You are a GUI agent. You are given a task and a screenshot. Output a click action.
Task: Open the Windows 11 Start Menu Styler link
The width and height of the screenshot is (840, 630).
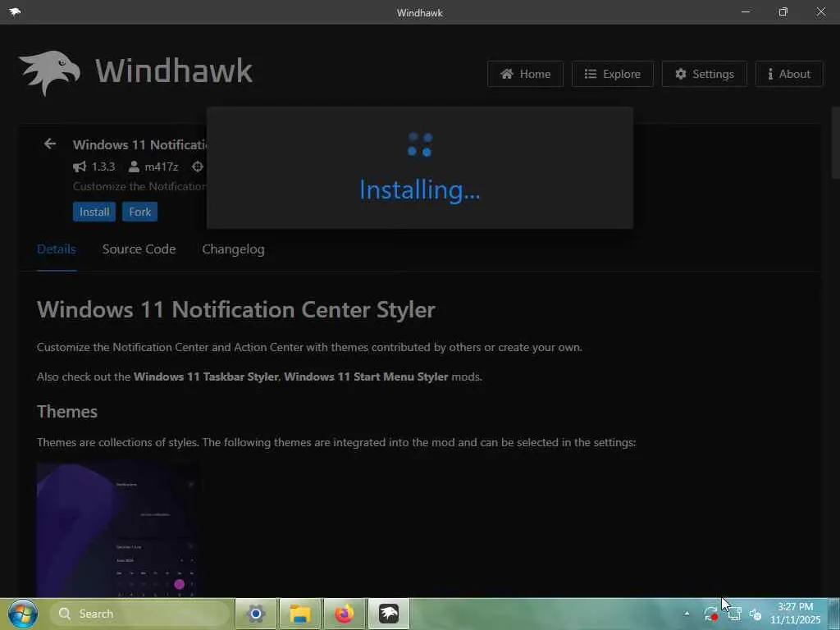[366, 377]
